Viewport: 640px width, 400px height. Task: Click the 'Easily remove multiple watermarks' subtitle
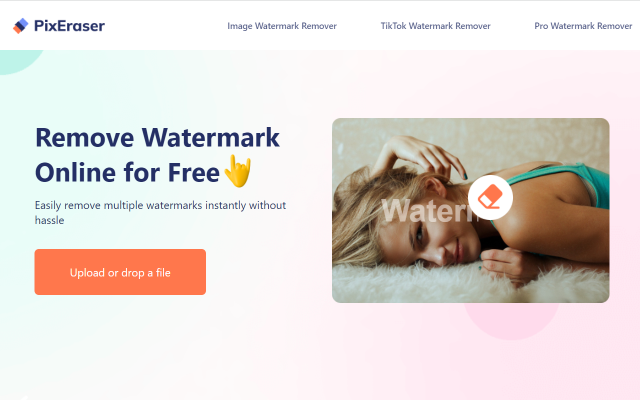click(x=160, y=205)
